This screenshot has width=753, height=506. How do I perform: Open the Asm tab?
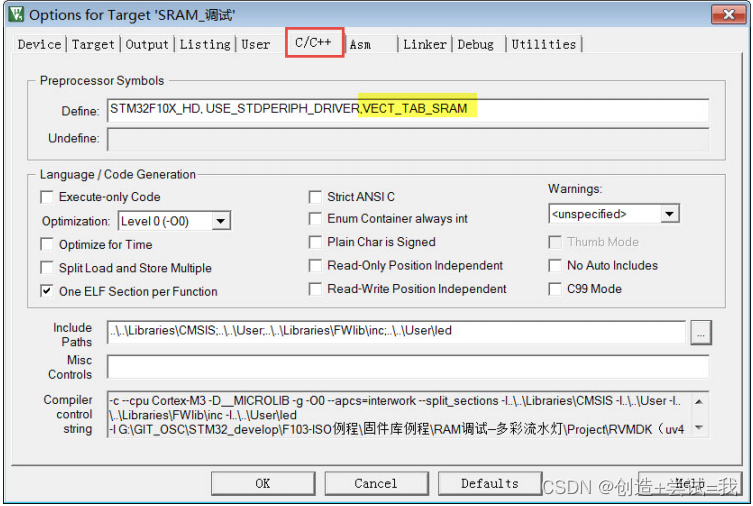360,45
